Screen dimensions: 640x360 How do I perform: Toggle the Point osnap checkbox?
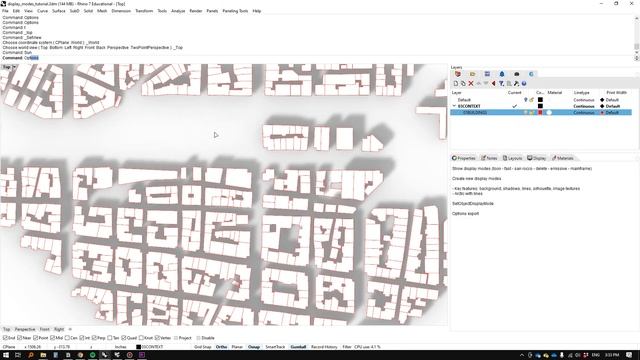point(36,338)
